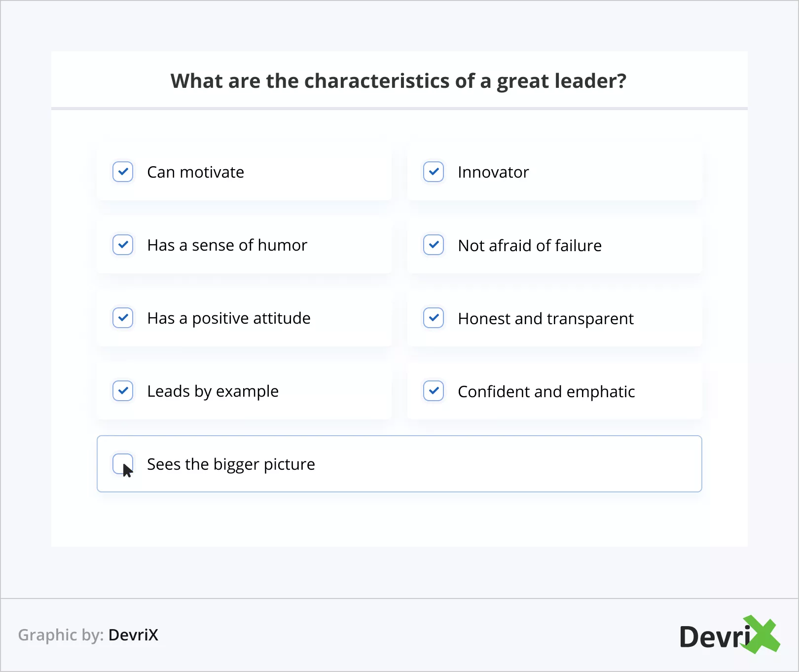Uncheck the Honest and transparent checkbox

coord(434,318)
